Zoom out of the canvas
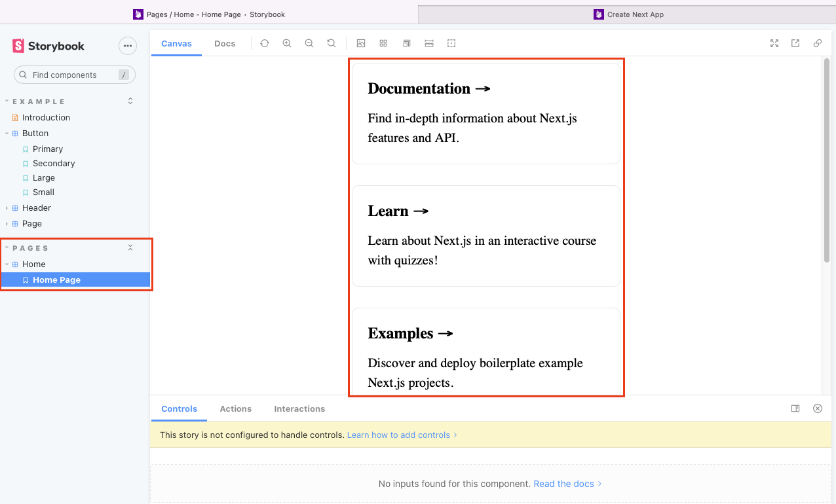 coord(309,43)
